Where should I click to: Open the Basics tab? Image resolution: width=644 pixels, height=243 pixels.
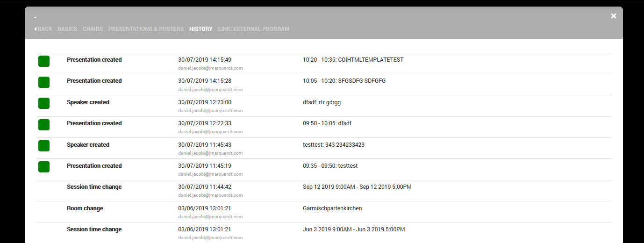pos(67,29)
